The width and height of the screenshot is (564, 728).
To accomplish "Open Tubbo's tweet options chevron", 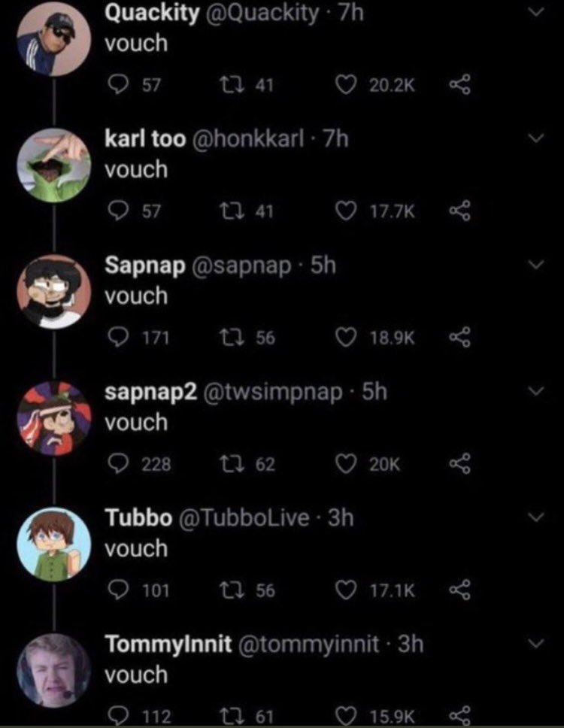I will tap(536, 517).
